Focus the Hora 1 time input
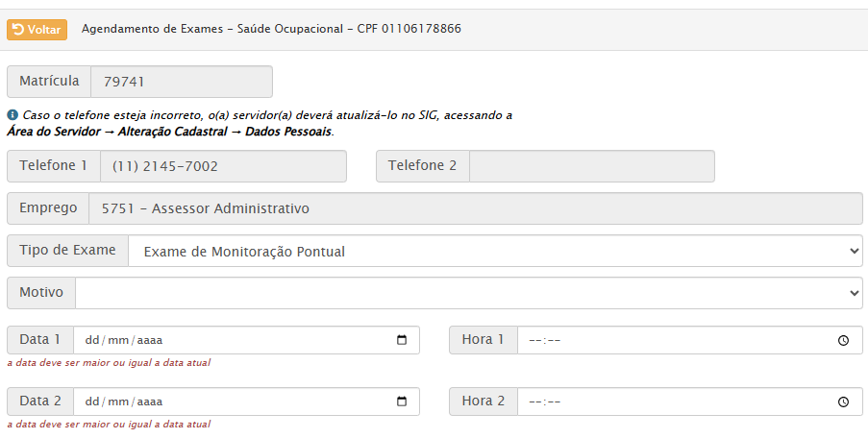868x438 pixels. (673, 340)
